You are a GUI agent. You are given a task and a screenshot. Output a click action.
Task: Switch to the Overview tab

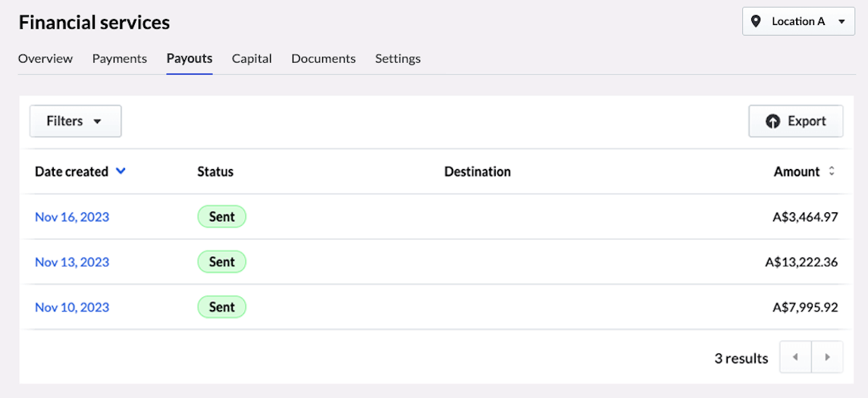[45, 58]
